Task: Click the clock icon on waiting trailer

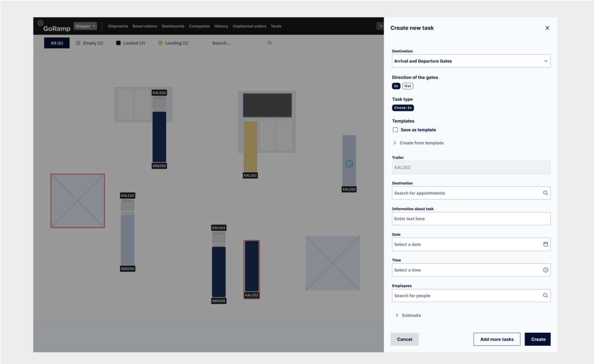Action: point(349,164)
